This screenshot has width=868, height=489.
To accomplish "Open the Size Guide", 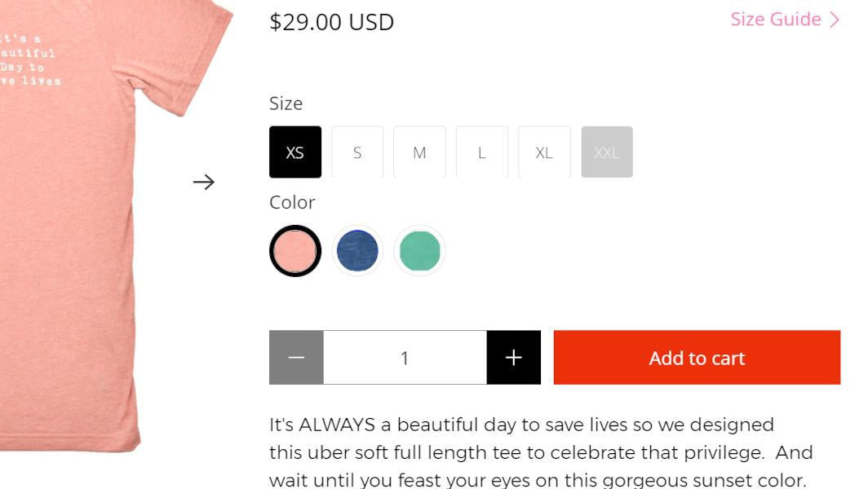I will pos(775,19).
